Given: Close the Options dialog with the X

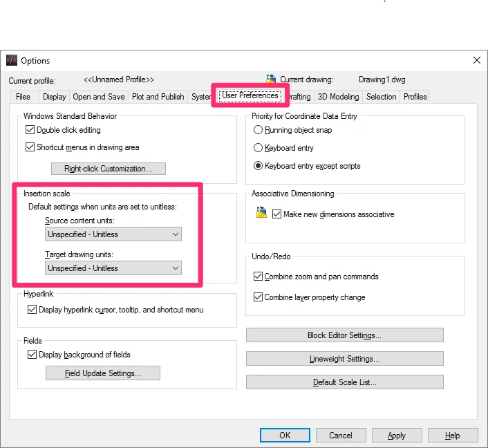Looking at the screenshot, I should (476, 61).
